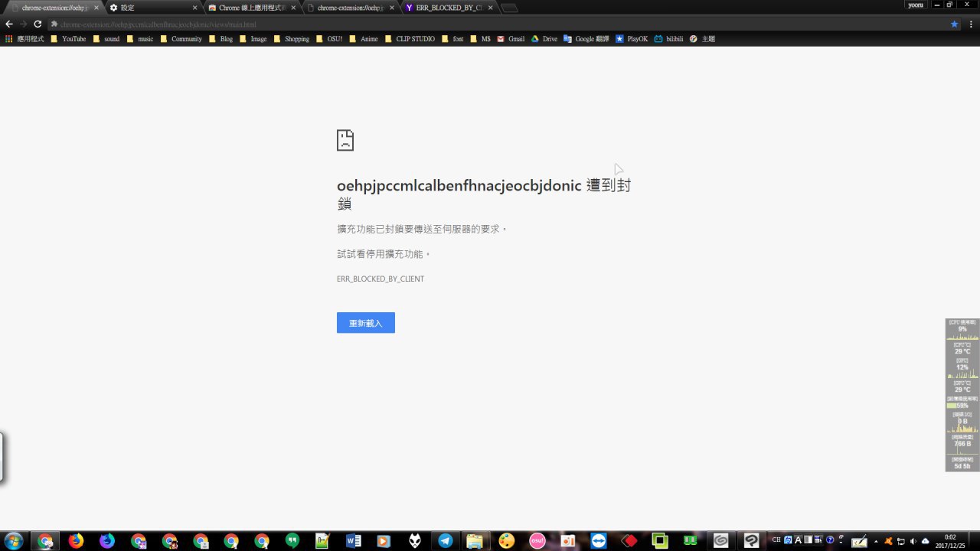Viewport: 980px width, 551px height.
Task: Go back with the browser back arrow
Action: point(9,24)
